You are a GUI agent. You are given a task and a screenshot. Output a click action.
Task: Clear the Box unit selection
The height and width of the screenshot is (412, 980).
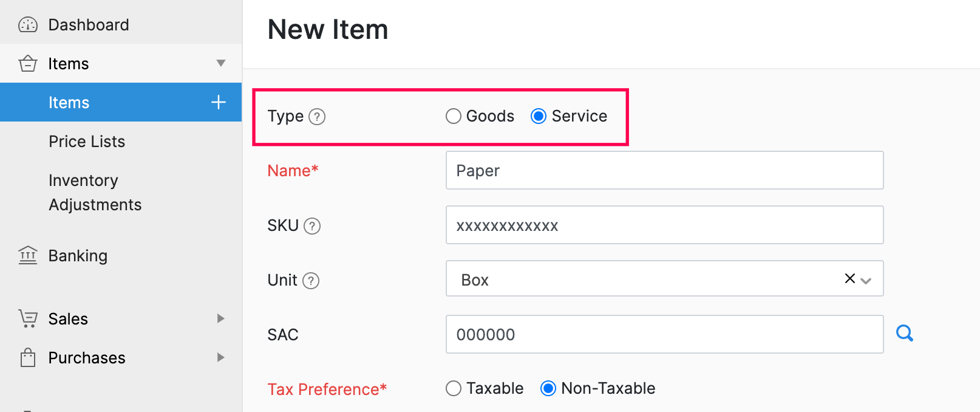tap(849, 278)
